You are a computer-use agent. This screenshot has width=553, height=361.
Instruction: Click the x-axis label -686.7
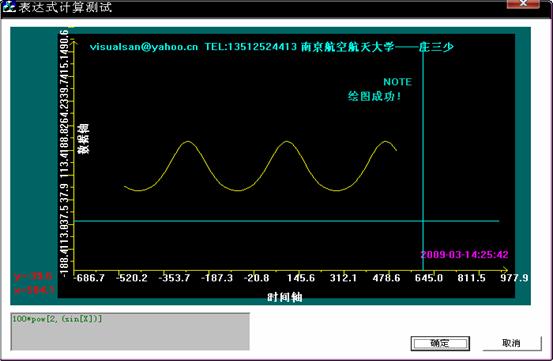(89, 278)
